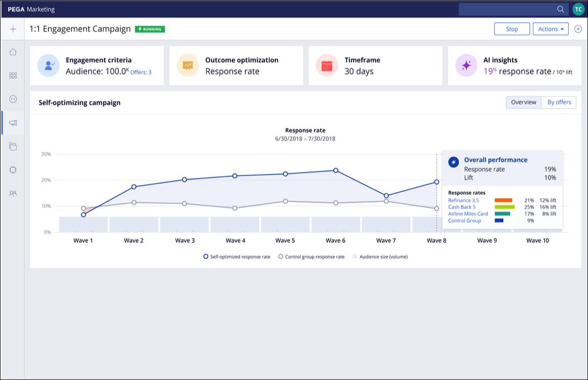Click the megaphone campaigns sidebar icon

(13, 123)
